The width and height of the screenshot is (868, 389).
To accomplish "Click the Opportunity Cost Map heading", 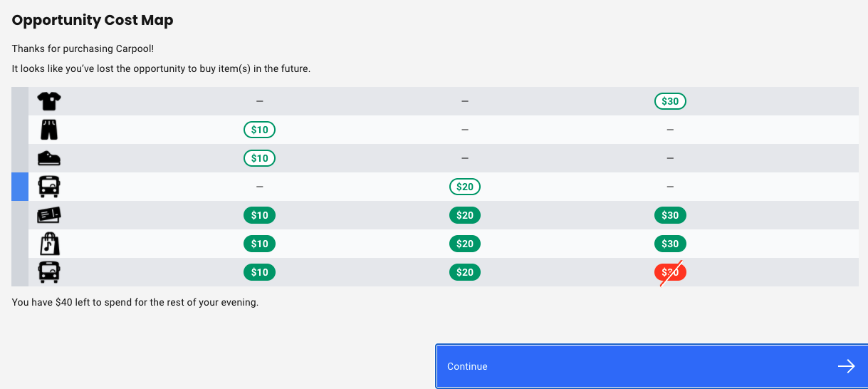I will click(93, 20).
